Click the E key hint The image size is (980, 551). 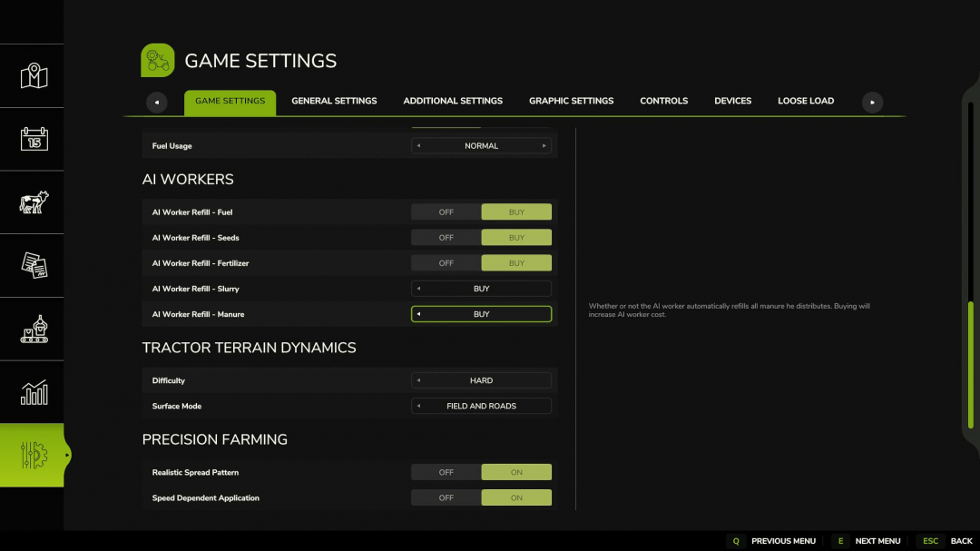click(840, 541)
